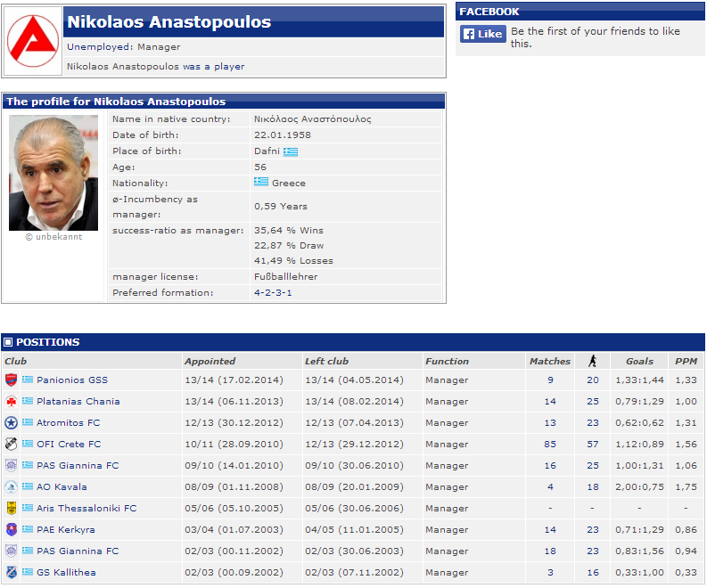
Task: Click the Greek flag next to Dafni
Action: click(291, 151)
